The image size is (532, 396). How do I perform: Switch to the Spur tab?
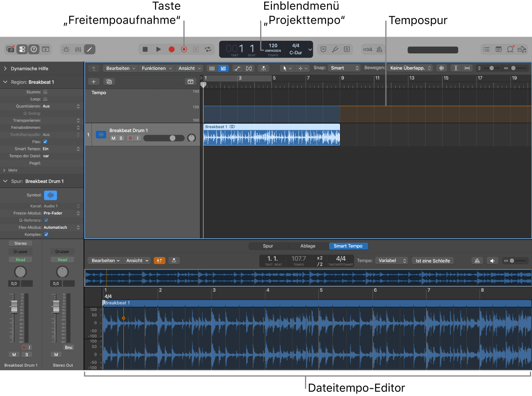tap(268, 246)
